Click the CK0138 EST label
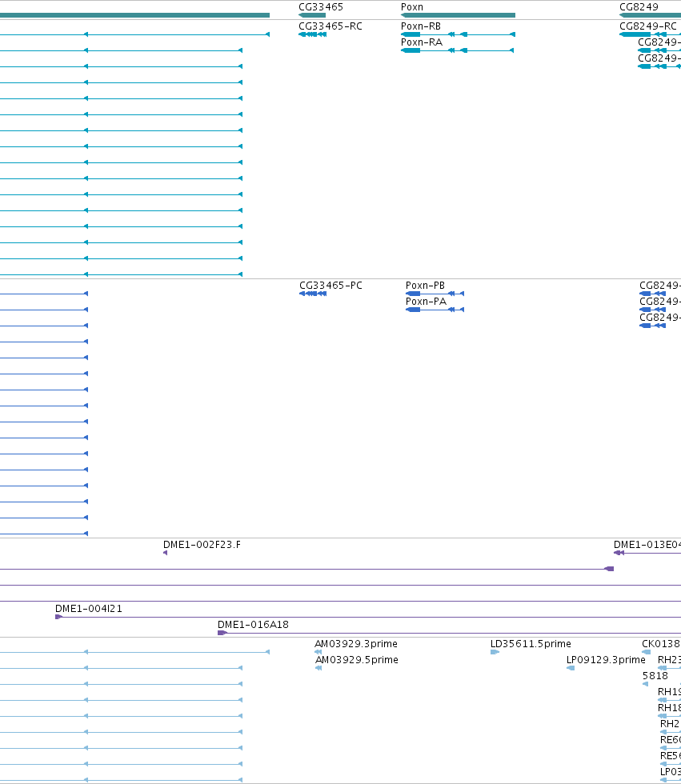Viewport: 681px width, 784px height. [661, 643]
